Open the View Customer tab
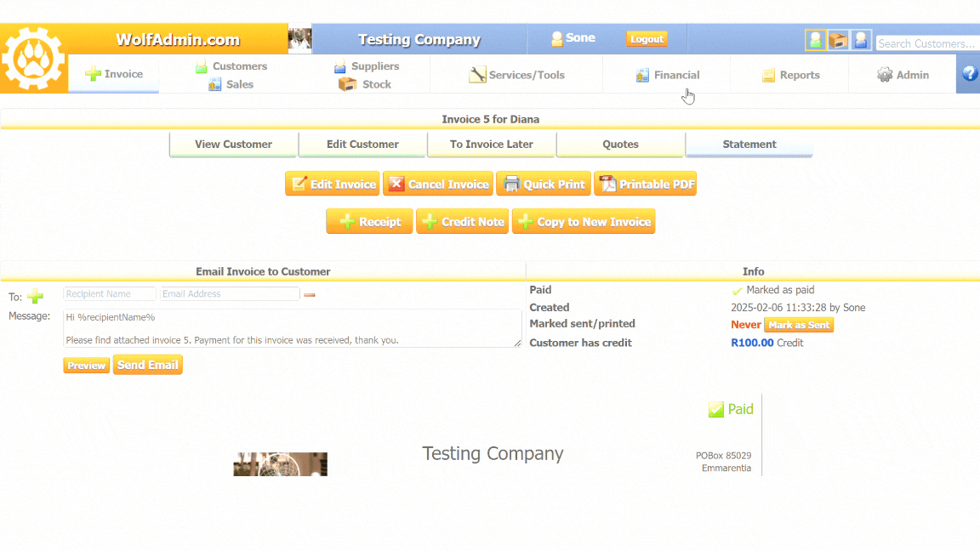 (x=233, y=145)
